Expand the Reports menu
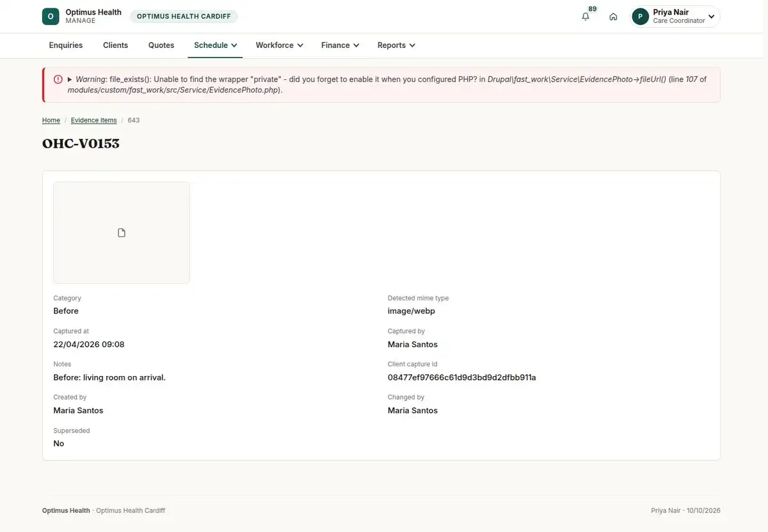 pyautogui.click(x=396, y=45)
